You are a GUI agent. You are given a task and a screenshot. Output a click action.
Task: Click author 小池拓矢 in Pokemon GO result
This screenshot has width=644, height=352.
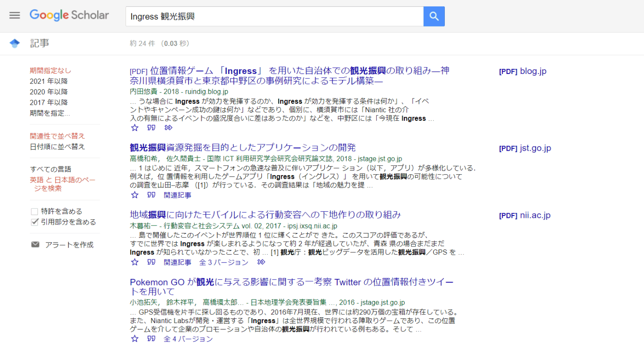(144, 302)
